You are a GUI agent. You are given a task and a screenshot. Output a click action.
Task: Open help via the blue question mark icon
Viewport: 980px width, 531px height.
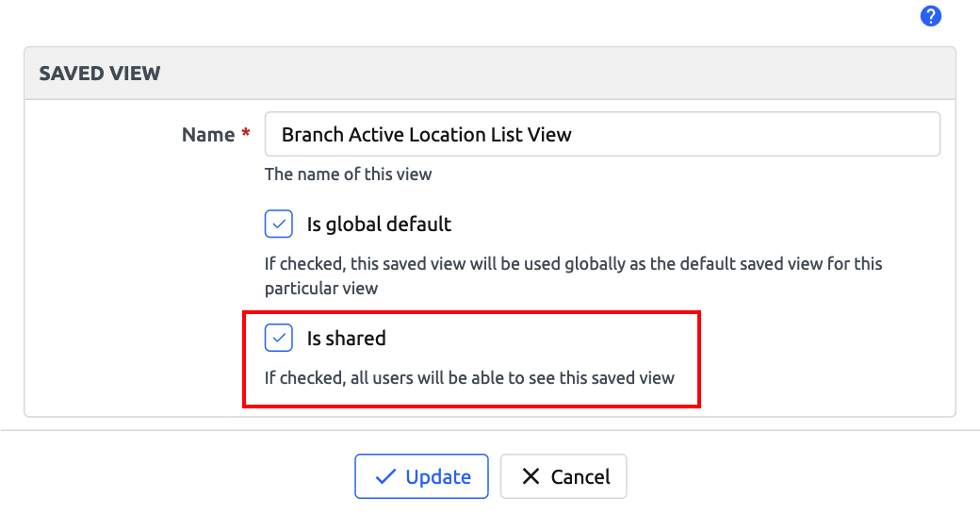tap(931, 16)
